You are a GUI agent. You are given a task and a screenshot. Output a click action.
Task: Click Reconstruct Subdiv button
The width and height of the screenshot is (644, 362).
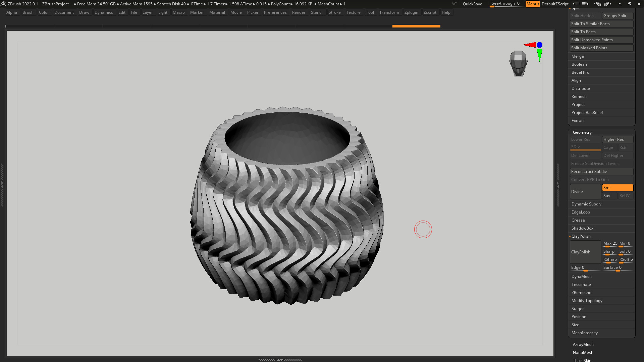(601, 172)
